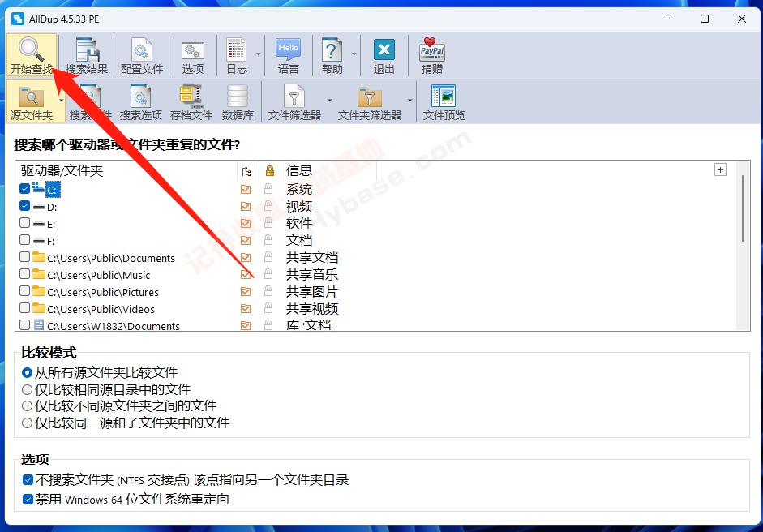This screenshot has height=532, width=763.
Task: Expand the 源文件夹 dropdown arrow
Action: click(62, 101)
